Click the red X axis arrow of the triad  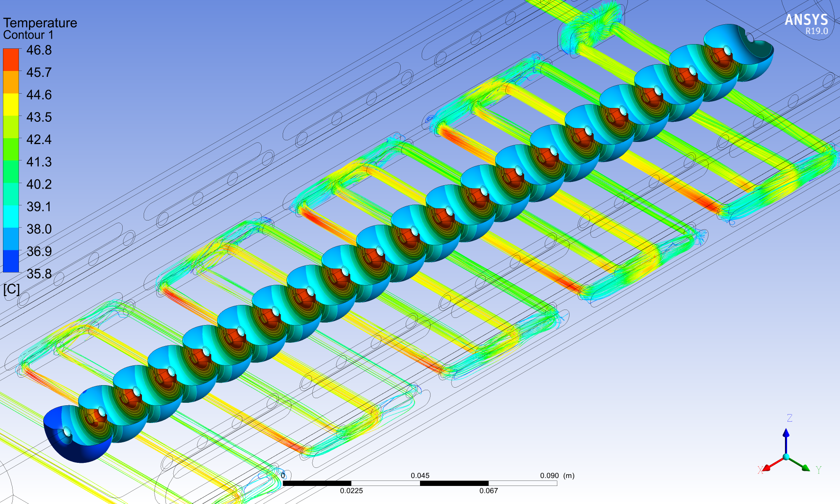[773, 464]
